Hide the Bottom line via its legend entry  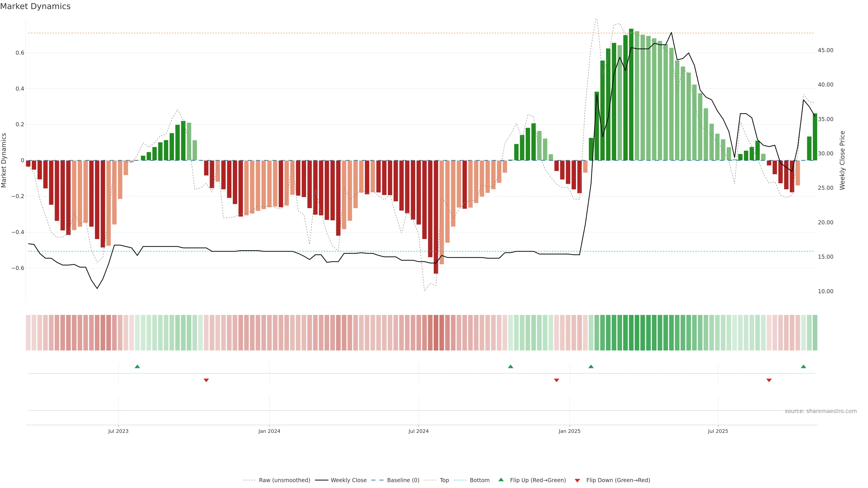click(479, 480)
